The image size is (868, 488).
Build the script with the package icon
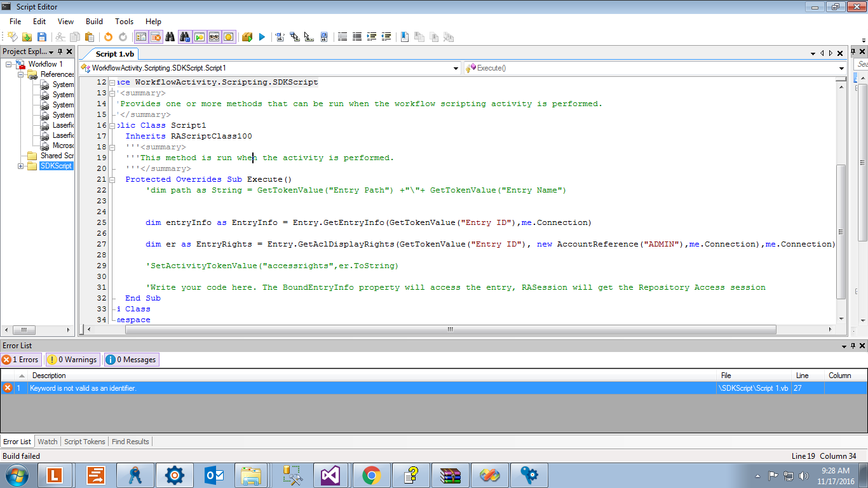pyautogui.click(x=247, y=37)
